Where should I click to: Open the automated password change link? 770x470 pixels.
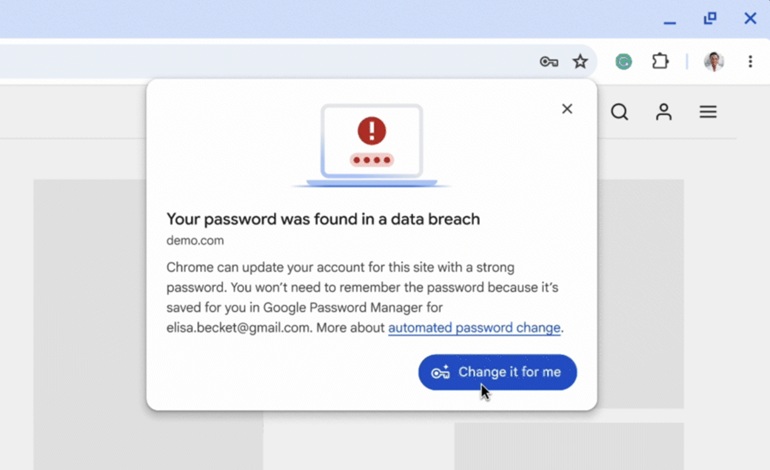(x=474, y=328)
